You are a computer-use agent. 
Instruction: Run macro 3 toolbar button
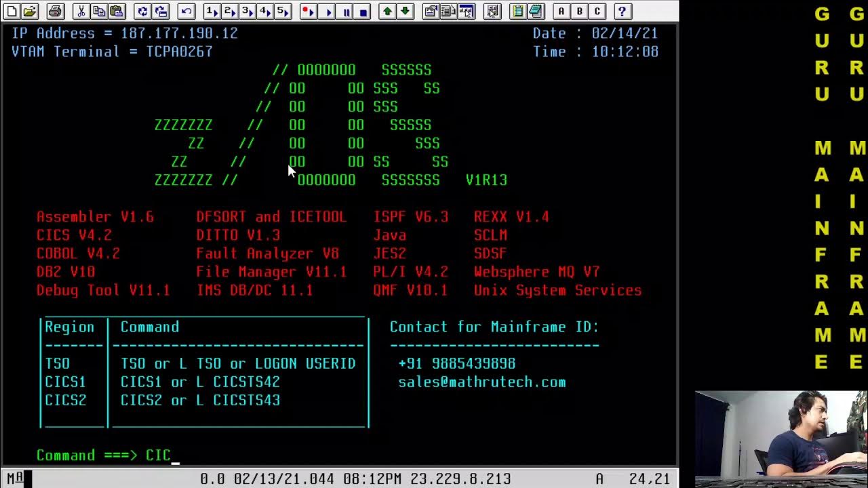[247, 11]
